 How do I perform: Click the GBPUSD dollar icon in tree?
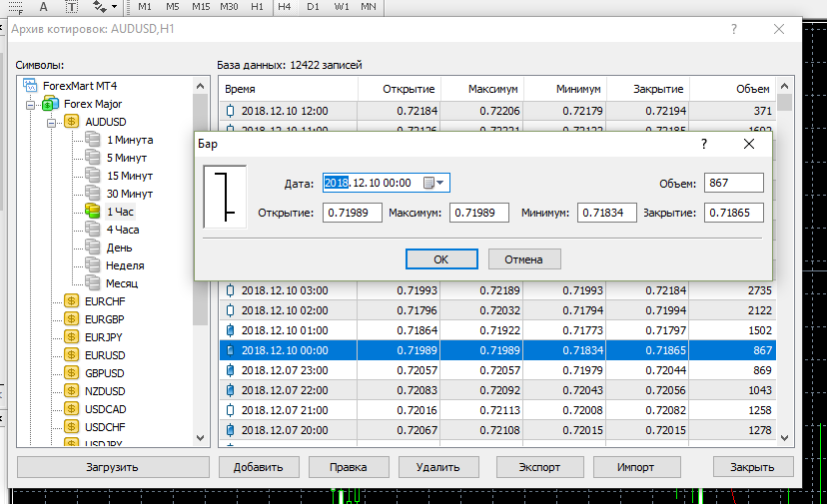coord(71,372)
